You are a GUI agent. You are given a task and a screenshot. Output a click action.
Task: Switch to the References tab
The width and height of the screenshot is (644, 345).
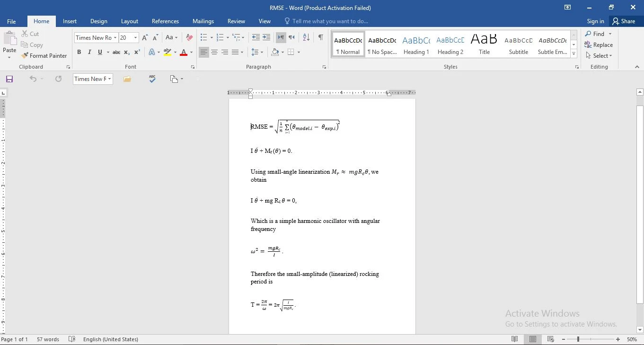[165, 21]
